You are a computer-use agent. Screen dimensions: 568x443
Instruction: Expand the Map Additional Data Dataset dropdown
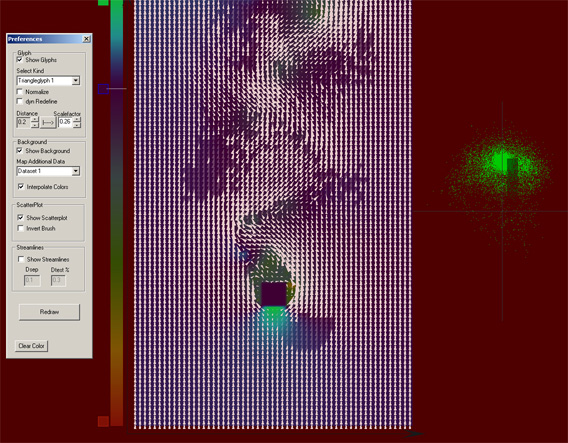click(x=76, y=171)
